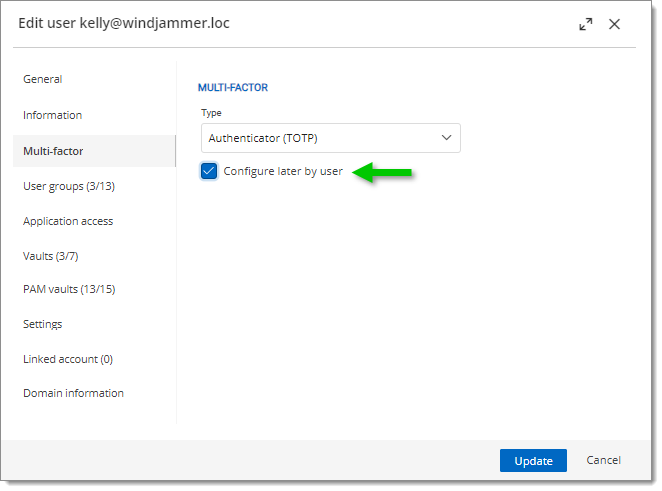662x491 pixels.
Task: Click the MULTI-FACTOR heading
Action: tap(233, 87)
